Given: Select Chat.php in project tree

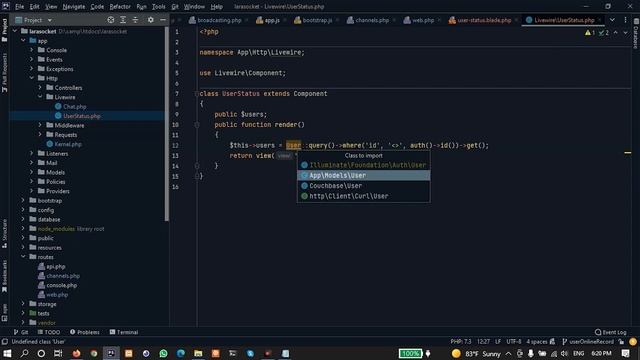Looking at the screenshot, I should coord(74,107).
